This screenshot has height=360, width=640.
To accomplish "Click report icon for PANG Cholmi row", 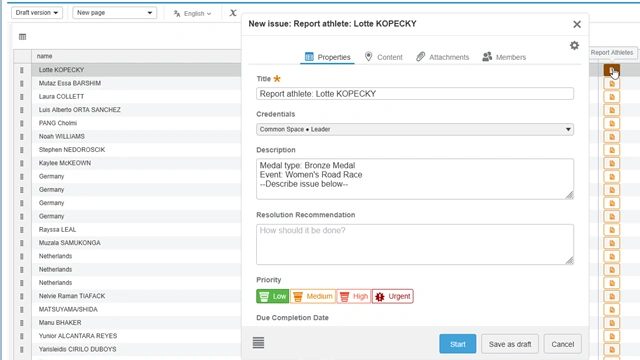I will pos(611,124).
